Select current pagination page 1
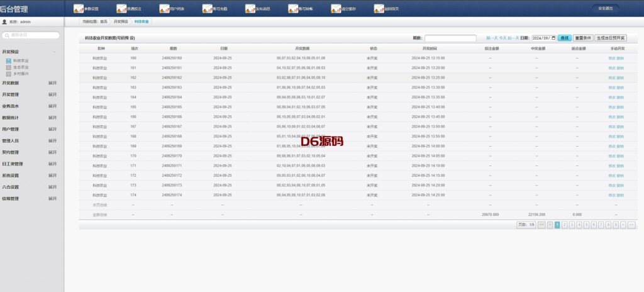This screenshot has height=292, width=644. click(x=557, y=225)
